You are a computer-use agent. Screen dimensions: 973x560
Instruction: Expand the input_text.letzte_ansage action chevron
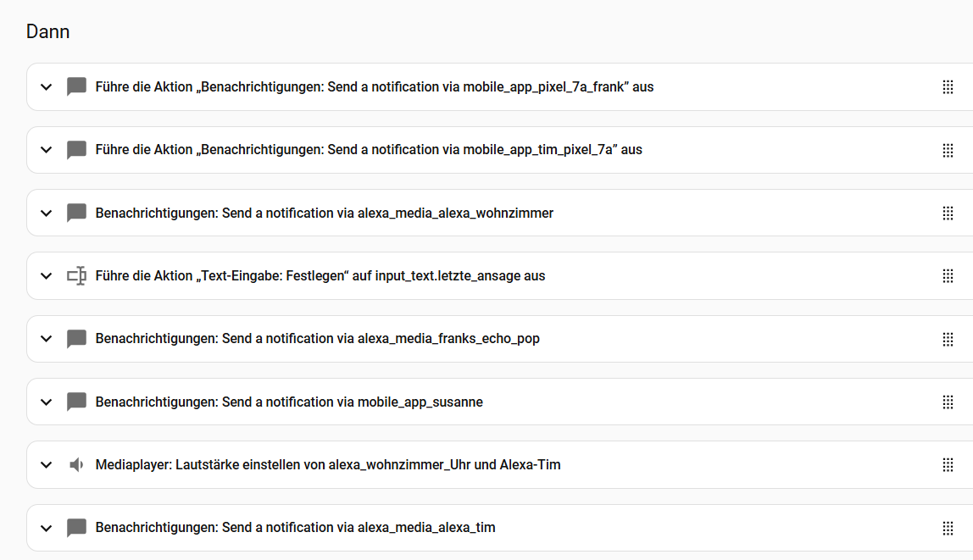(x=47, y=276)
